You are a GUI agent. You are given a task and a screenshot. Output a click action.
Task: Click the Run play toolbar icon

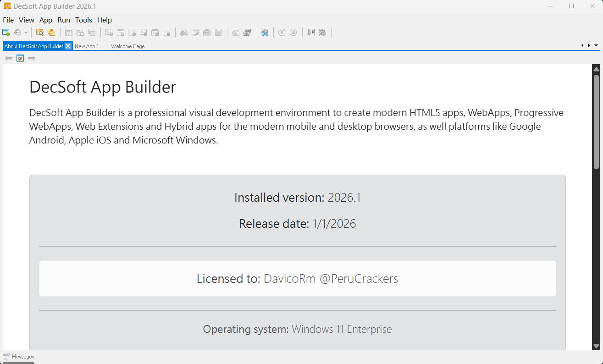pyautogui.click(x=282, y=33)
